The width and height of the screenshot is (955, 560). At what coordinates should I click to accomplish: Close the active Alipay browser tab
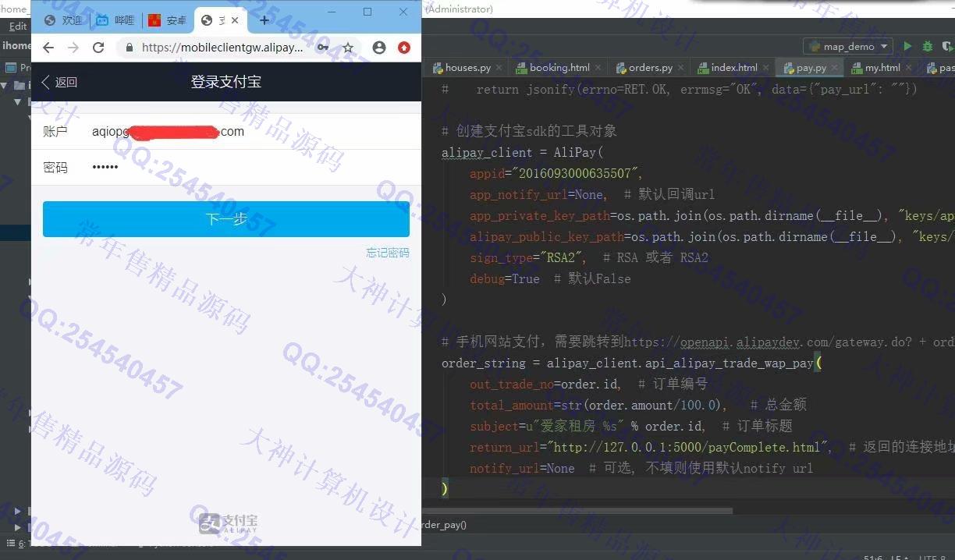point(236,20)
